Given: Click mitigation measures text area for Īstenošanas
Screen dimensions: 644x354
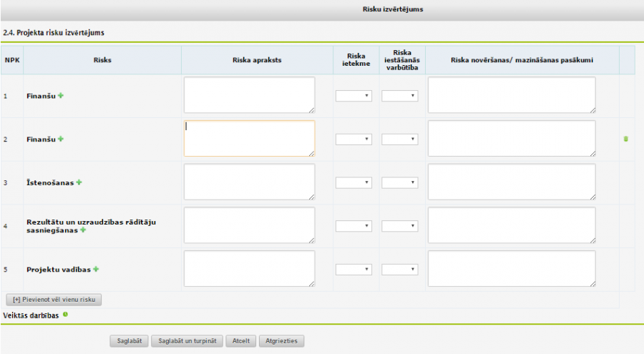Looking at the screenshot, I should (512, 182).
